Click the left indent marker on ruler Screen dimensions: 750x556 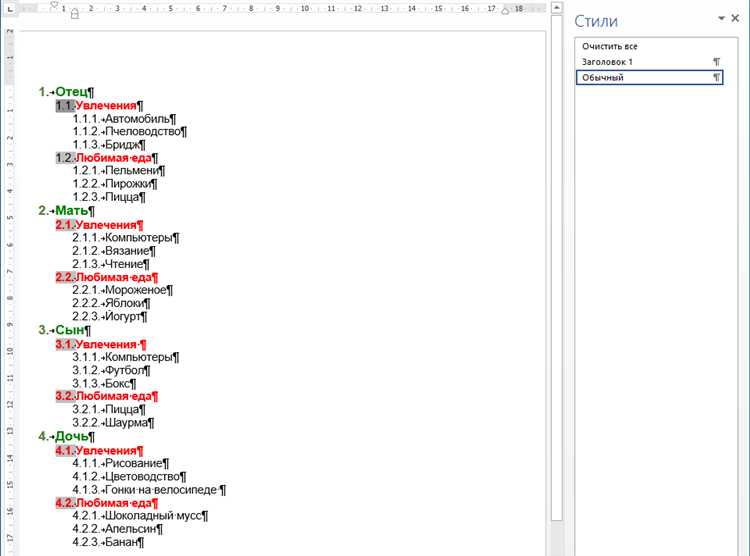(x=75, y=14)
